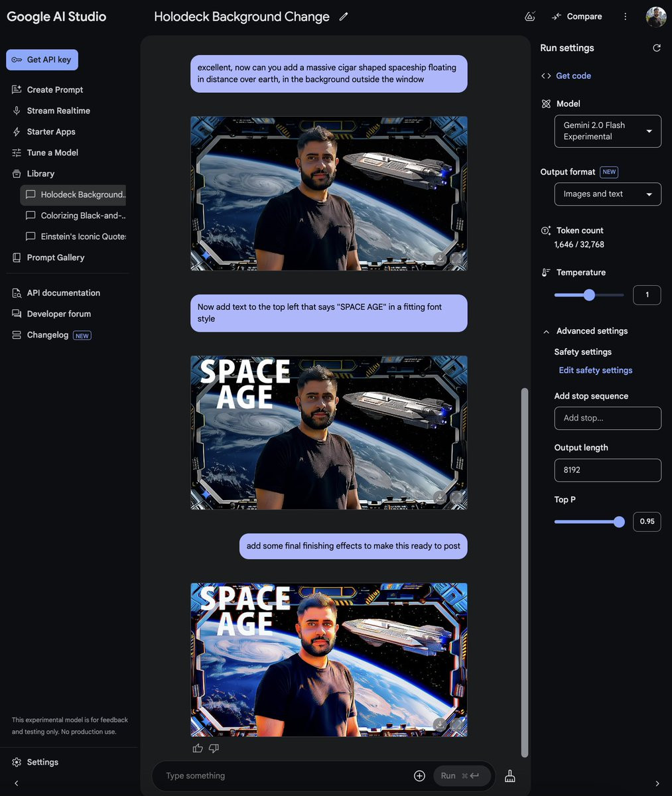672x796 pixels.
Task: Click the Get API key button
Action: pos(42,60)
